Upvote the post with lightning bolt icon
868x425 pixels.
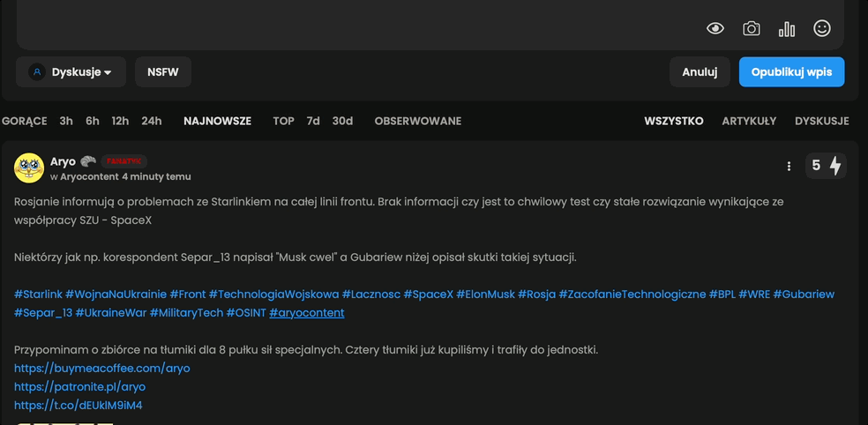835,165
